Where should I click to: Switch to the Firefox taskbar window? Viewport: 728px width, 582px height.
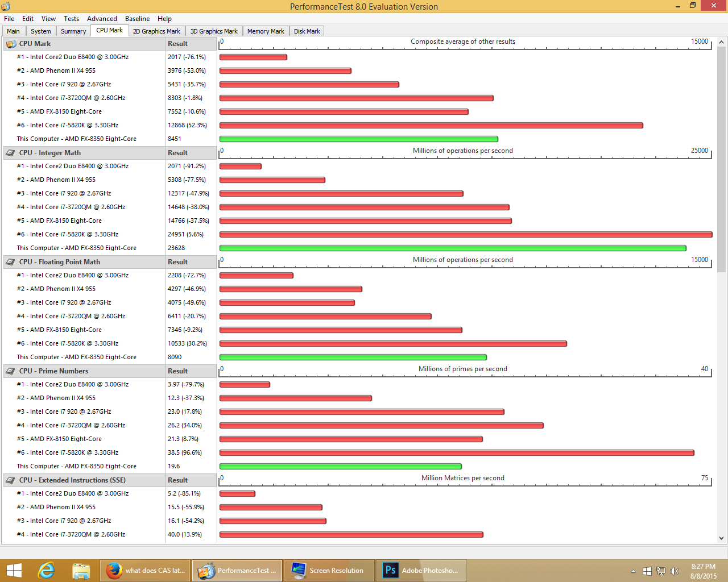tap(146, 571)
